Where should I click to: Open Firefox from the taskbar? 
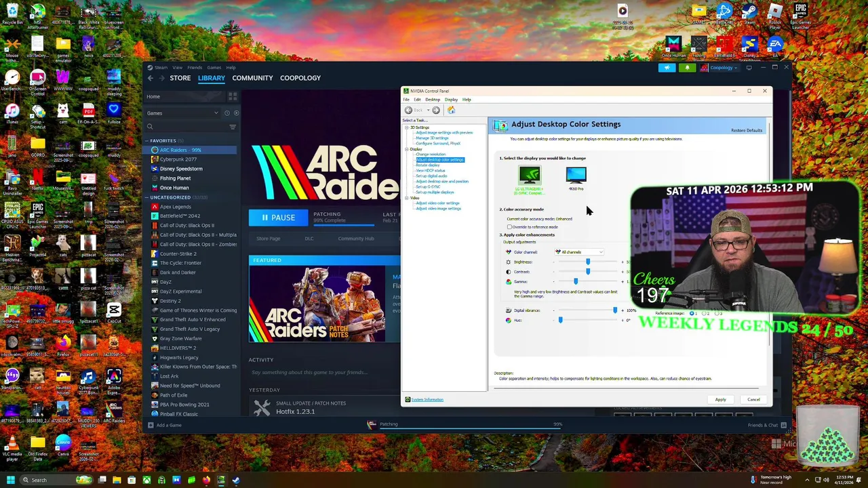tap(206, 480)
